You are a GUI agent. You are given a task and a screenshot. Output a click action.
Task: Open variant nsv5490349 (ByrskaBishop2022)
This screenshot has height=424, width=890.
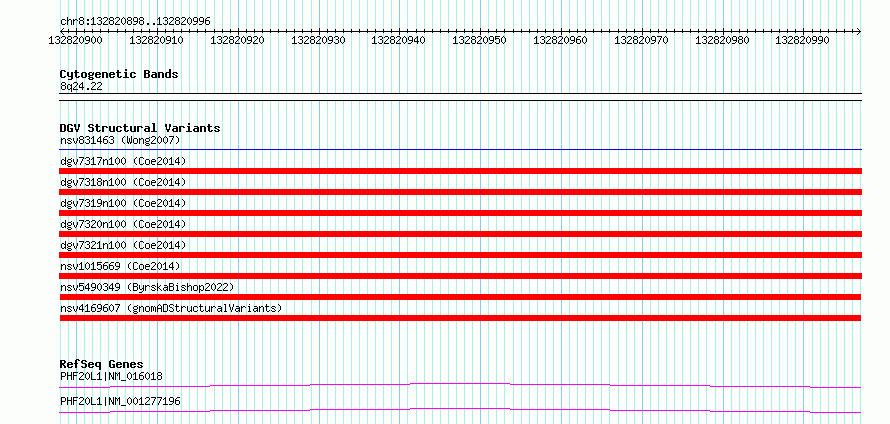[147, 287]
